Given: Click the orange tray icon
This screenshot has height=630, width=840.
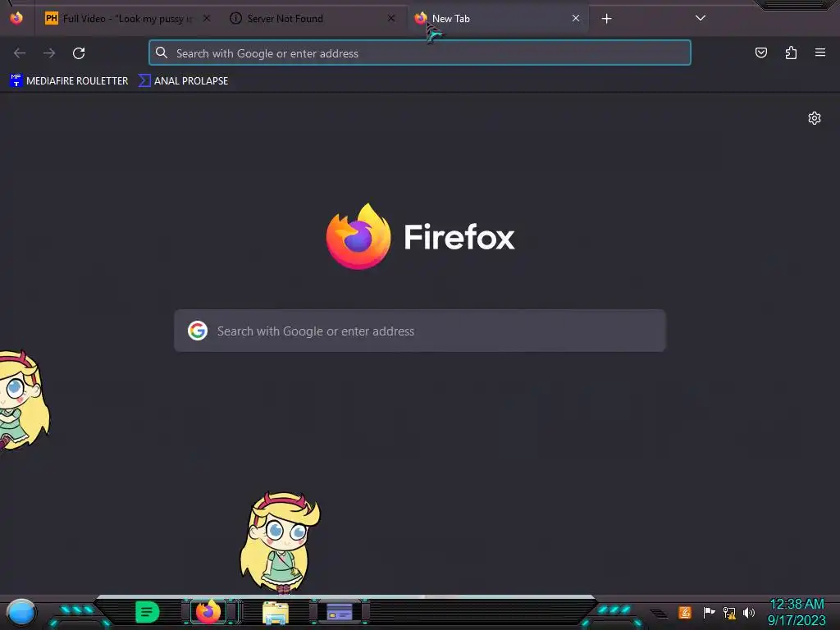Looking at the screenshot, I should tap(685, 612).
